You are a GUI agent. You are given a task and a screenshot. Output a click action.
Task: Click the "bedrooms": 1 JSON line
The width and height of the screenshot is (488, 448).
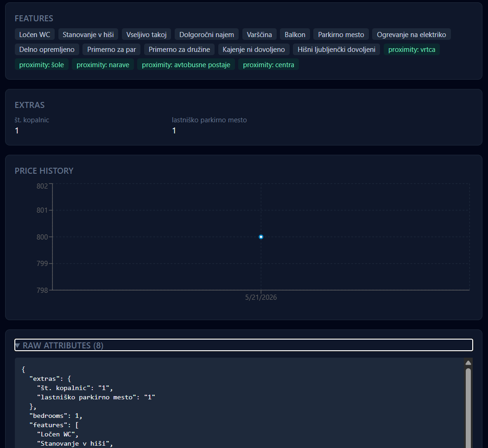[x=56, y=416]
